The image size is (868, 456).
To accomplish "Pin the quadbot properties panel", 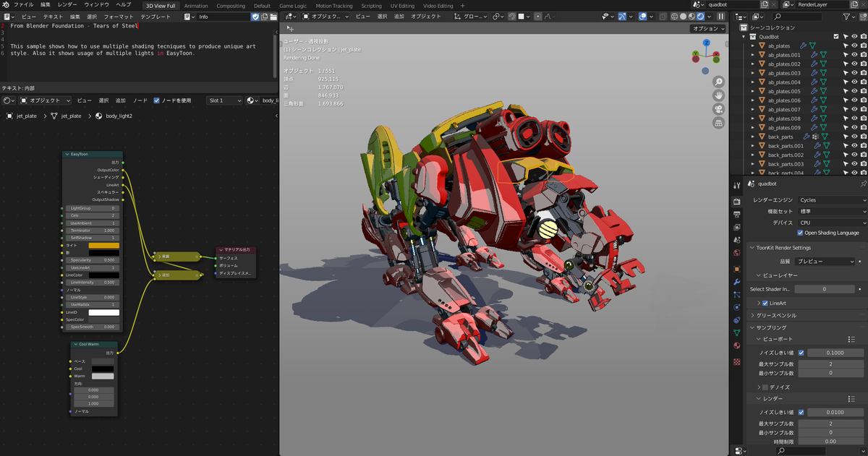I will point(863,184).
